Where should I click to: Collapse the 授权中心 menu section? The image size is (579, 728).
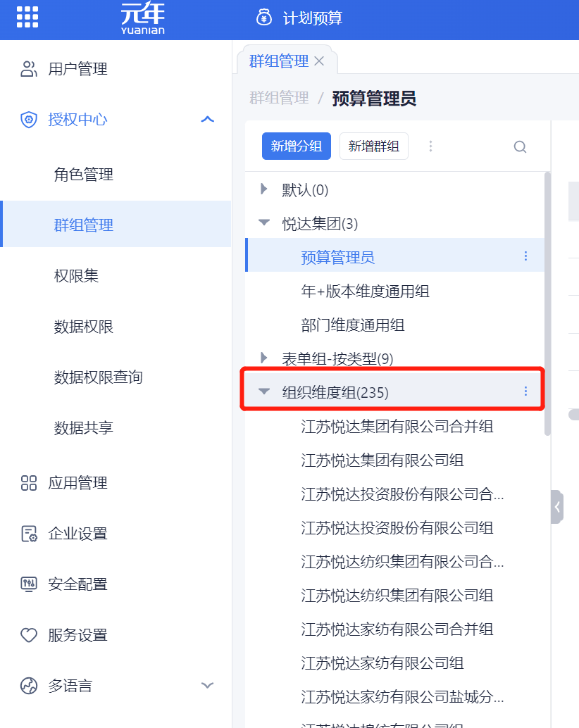click(x=207, y=120)
